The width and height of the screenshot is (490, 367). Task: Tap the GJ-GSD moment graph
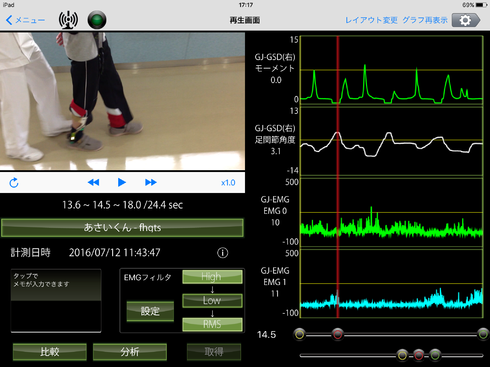point(392,70)
